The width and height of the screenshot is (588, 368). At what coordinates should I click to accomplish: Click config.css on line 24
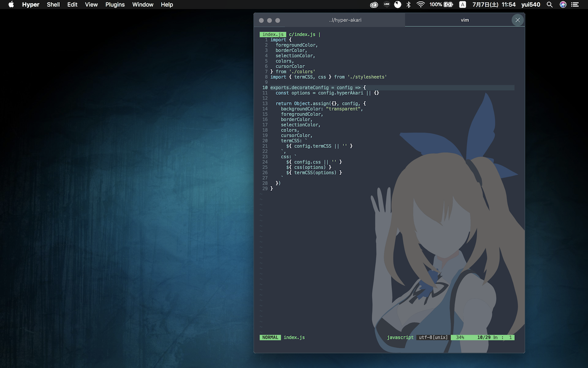click(x=307, y=162)
